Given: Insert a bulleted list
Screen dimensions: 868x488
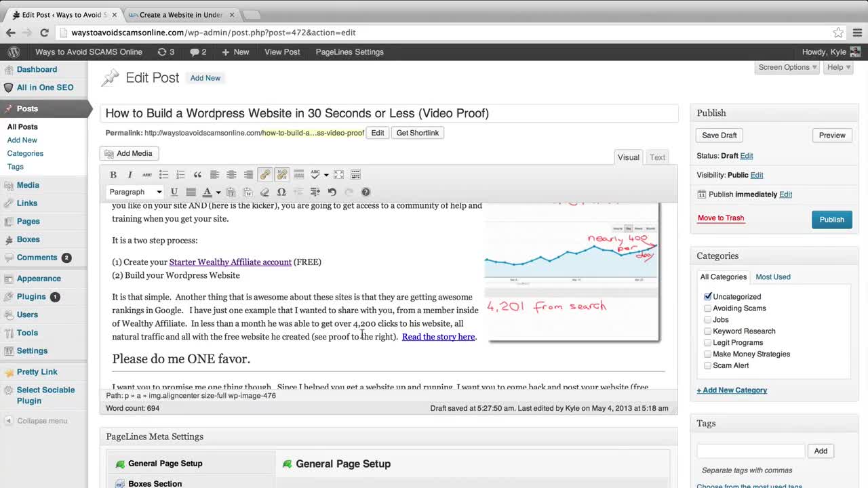Looking at the screenshot, I should (163, 175).
